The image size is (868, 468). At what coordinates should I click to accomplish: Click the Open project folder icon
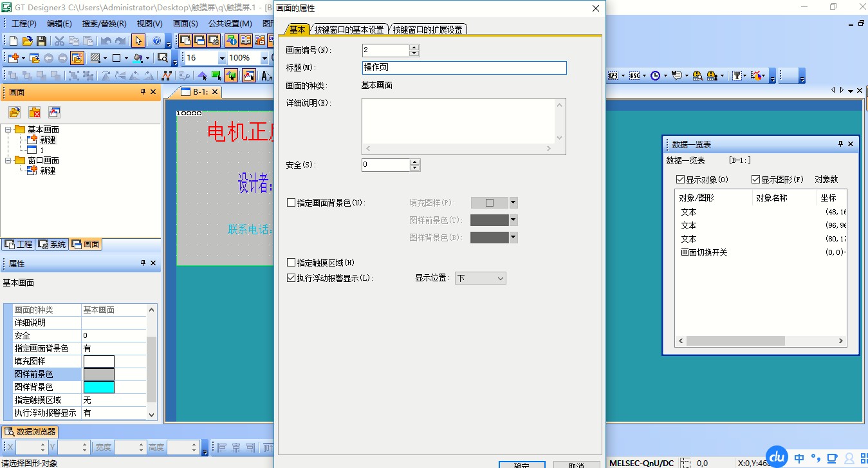27,41
